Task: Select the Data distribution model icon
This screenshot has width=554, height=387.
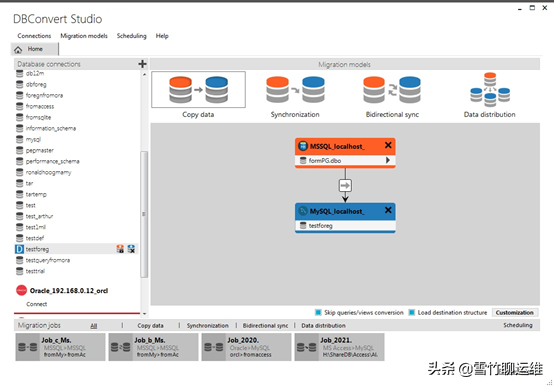Action: (490, 90)
